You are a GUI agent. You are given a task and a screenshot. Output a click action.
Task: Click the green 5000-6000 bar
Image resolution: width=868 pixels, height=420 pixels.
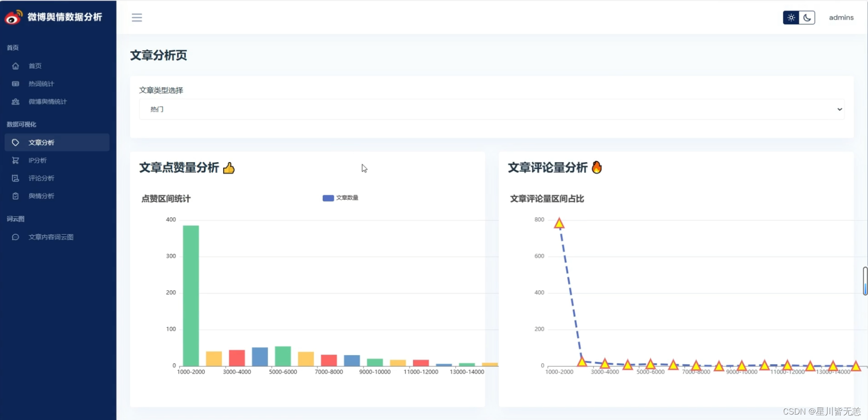[283, 356]
